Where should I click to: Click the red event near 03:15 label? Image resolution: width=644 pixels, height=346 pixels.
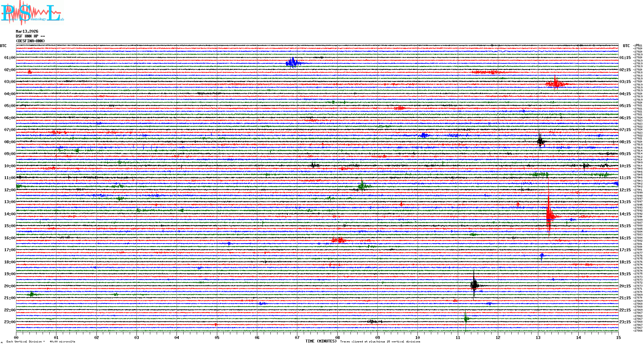pyautogui.click(x=556, y=84)
